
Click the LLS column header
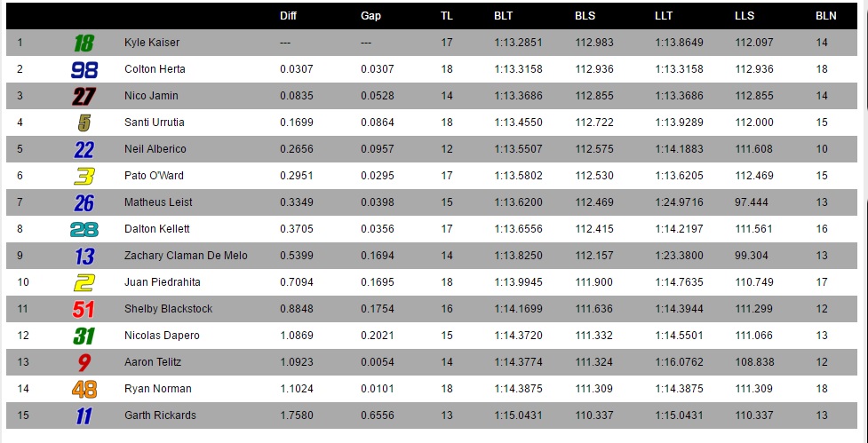745,16
